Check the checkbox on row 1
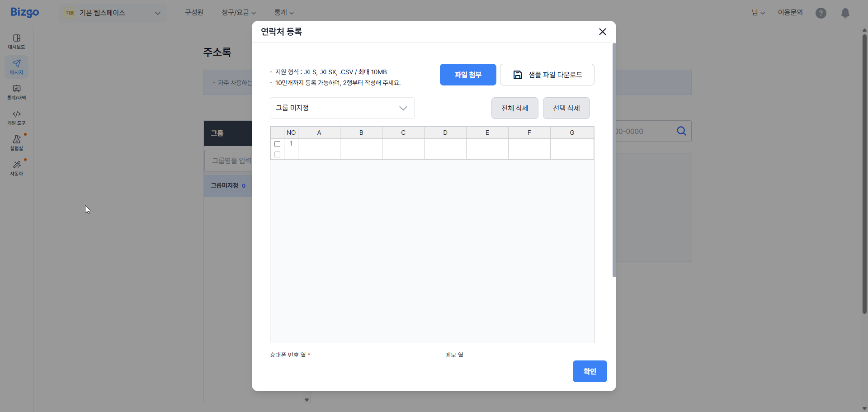Image resolution: width=868 pixels, height=412 pixels. point(277,144)
